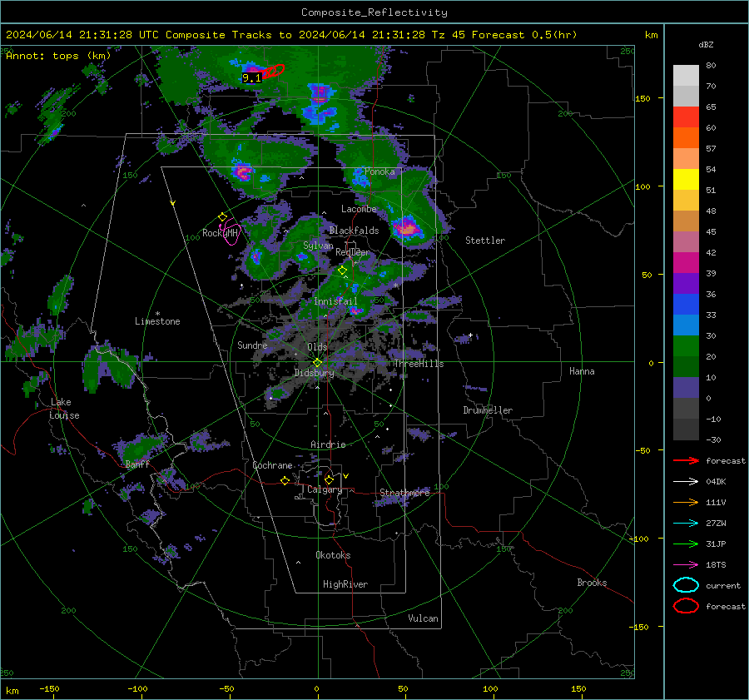
Task: Click the Drumheller city label
Action: point(488,410)
